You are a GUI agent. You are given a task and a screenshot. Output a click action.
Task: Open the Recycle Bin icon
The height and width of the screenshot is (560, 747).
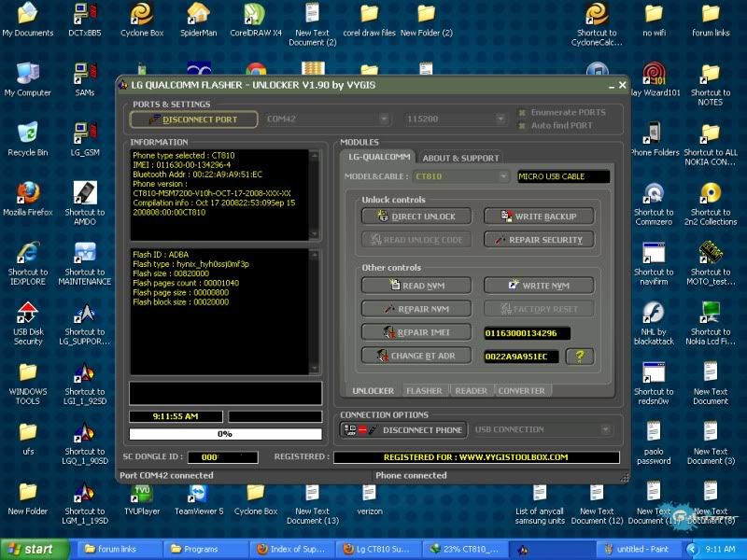28,140
